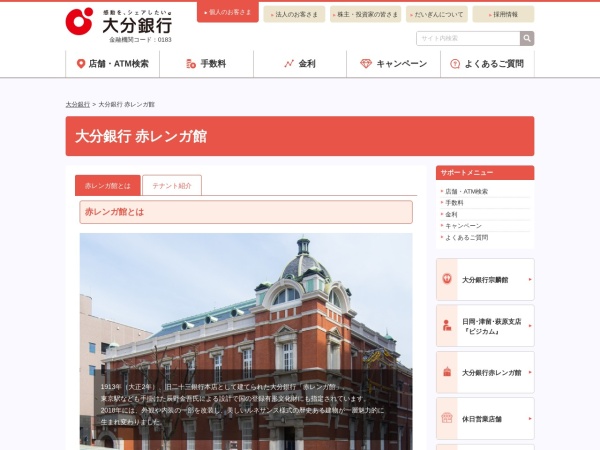Open the 大分銀行赤レンガ館 sidebar card
Viewport: 600px width, 450px height.
485,372
